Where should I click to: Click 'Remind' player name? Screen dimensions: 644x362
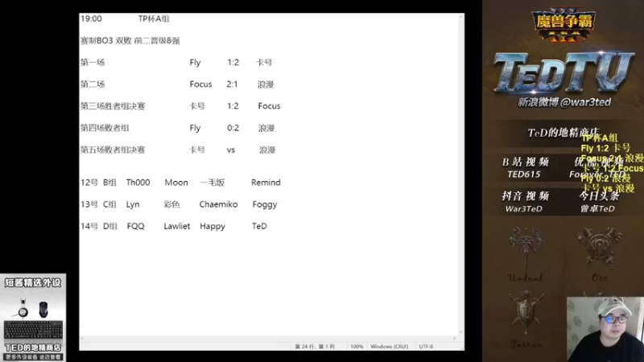click(x=266, y=183)
